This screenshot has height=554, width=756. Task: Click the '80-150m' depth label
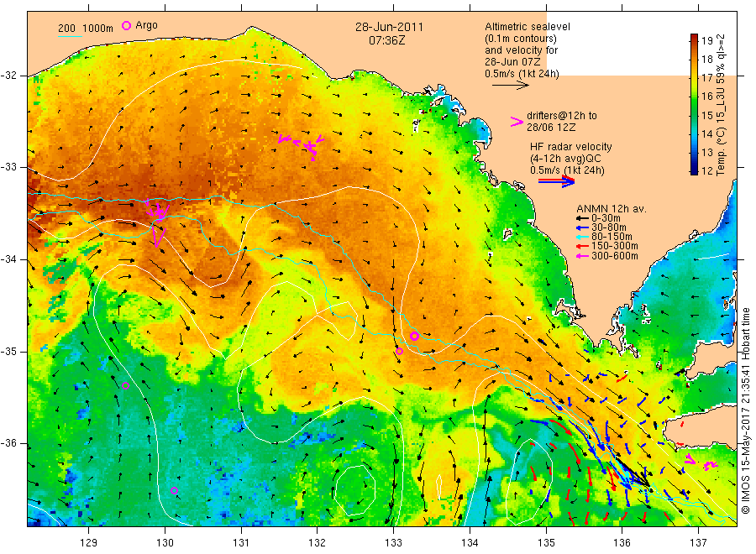[612, 237]
